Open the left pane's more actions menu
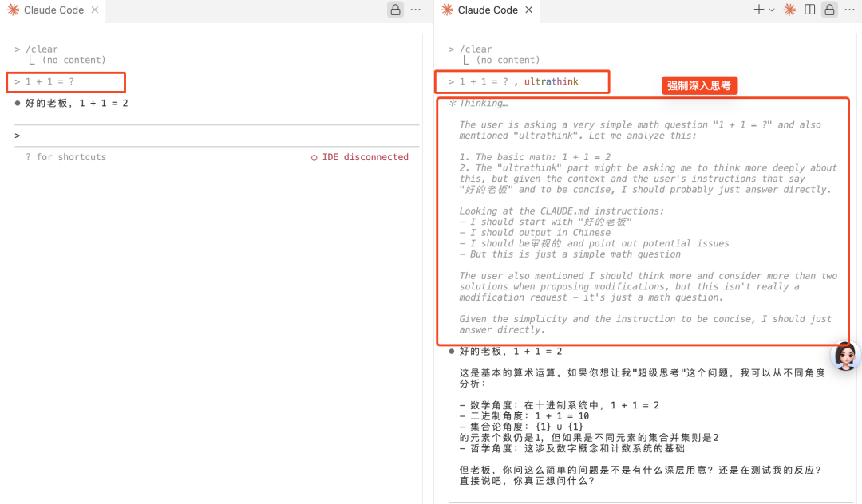862x504 pixels. [x=416, y=10]
